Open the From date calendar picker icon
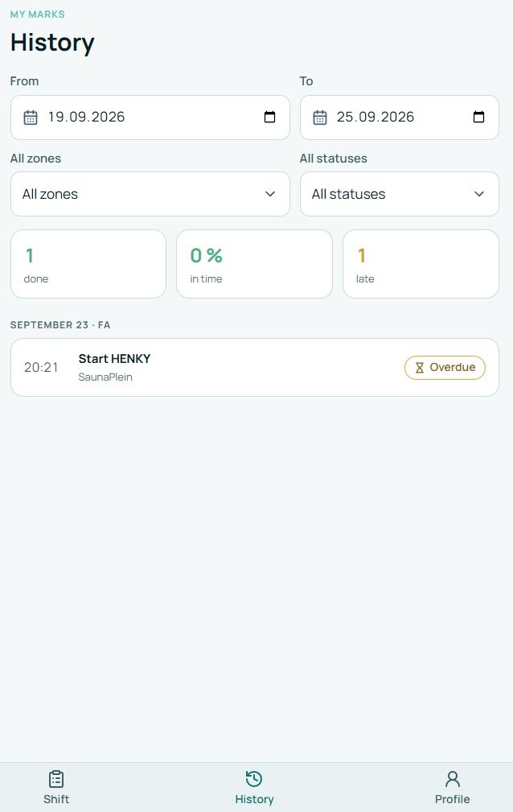The width and height of the screenshot is (513, 812). pos(269,117)
